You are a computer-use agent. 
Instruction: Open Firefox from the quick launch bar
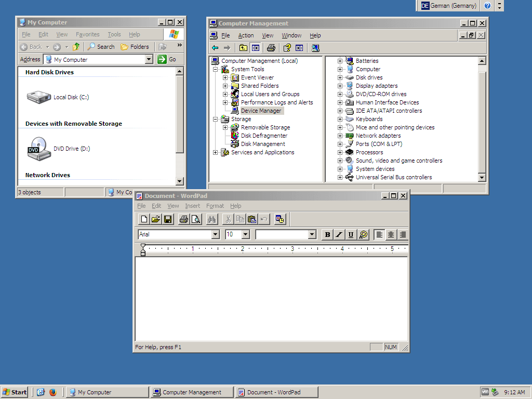point(53,392)
